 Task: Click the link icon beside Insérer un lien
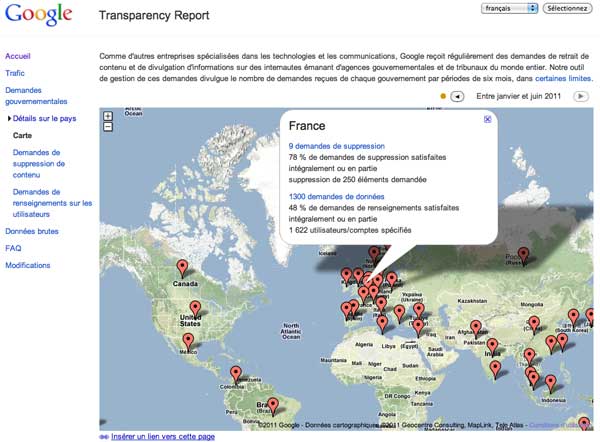coord(104,437)
